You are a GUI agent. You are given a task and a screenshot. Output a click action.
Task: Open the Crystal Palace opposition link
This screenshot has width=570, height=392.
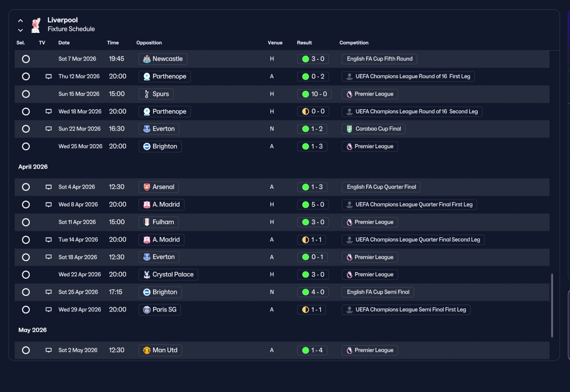(x=168, y=275)
